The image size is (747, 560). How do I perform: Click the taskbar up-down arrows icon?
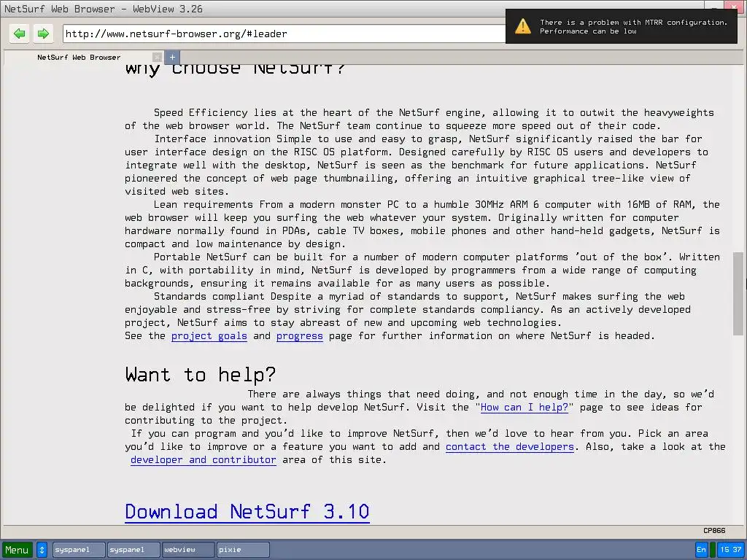pos(42,550)
